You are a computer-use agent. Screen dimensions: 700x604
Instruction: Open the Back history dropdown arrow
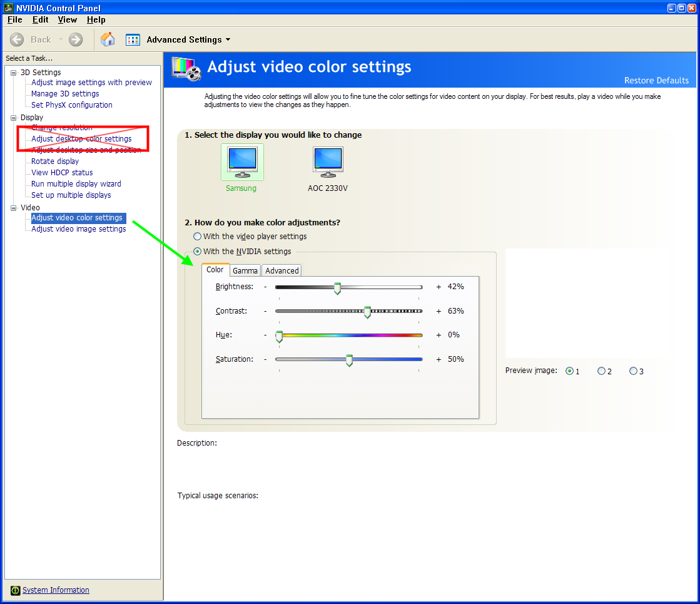61,40
